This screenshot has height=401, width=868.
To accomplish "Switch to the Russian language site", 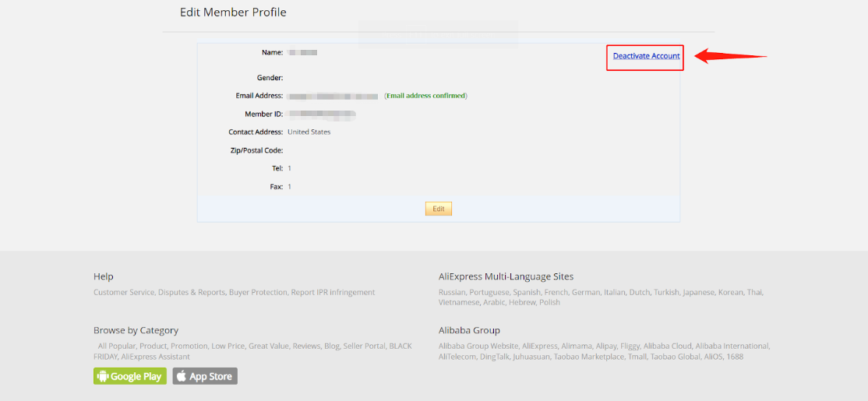I will (x=452, y=292).
